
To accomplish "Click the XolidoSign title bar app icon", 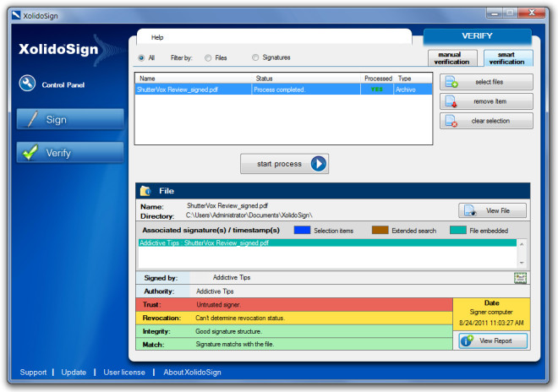I will [x=16, y=15].
